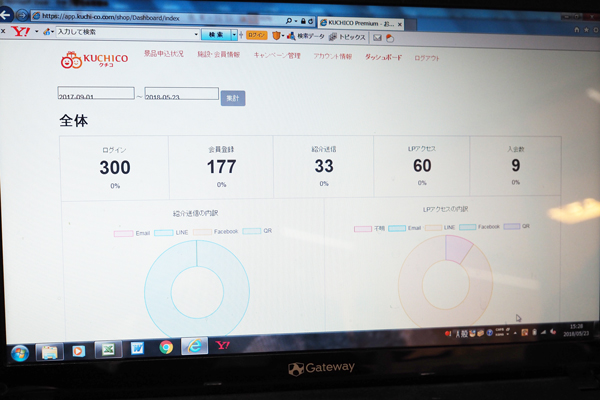
Task: Open Yahoo! Y! shortcut in taskbar
Action: point(222,345)
